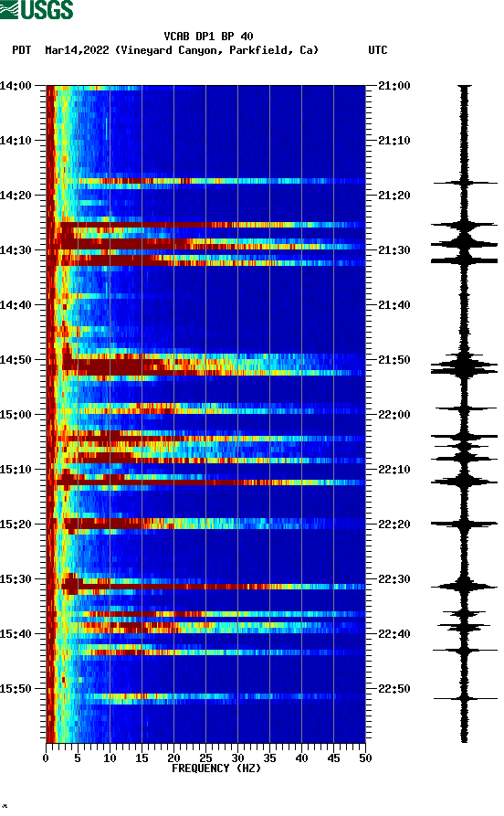The height and width of the screenshot is (816, 504).
Task: Click the 15:20 PDT time label
Action: coord(16,525)
